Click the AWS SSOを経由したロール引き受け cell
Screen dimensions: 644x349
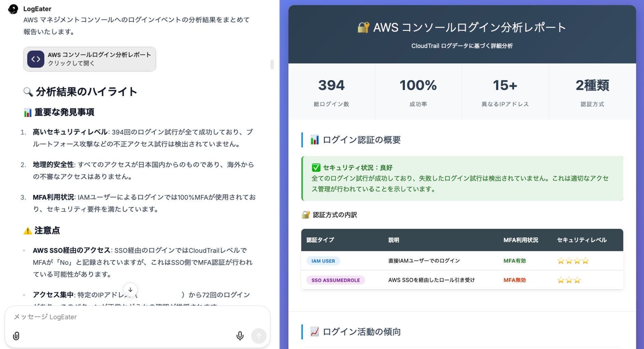431,280
